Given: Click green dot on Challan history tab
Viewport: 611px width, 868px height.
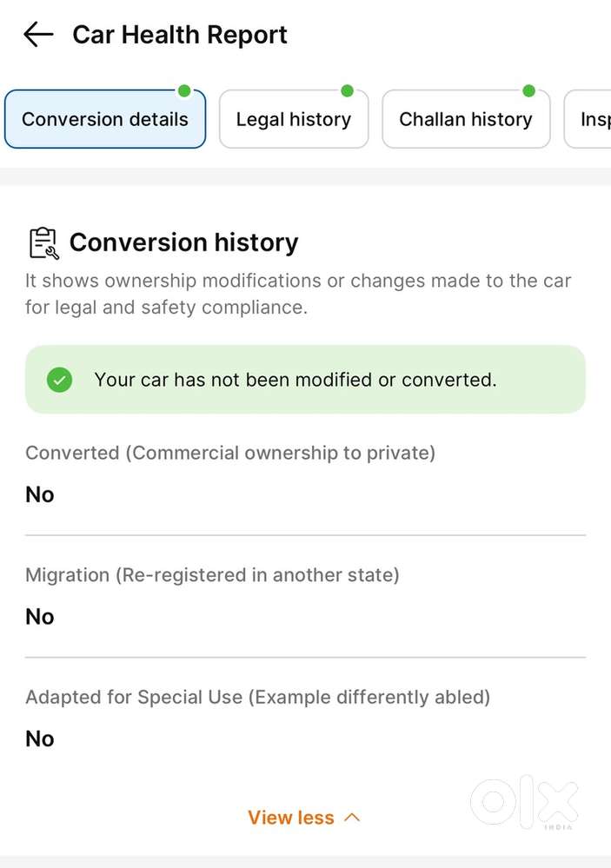Looking at the screenshot, I should [528, 90].
